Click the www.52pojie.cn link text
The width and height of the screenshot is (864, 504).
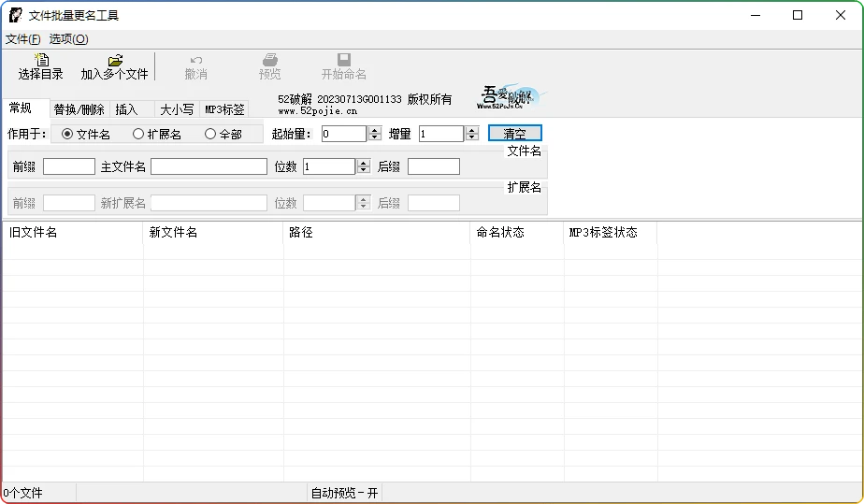point(317,111)
